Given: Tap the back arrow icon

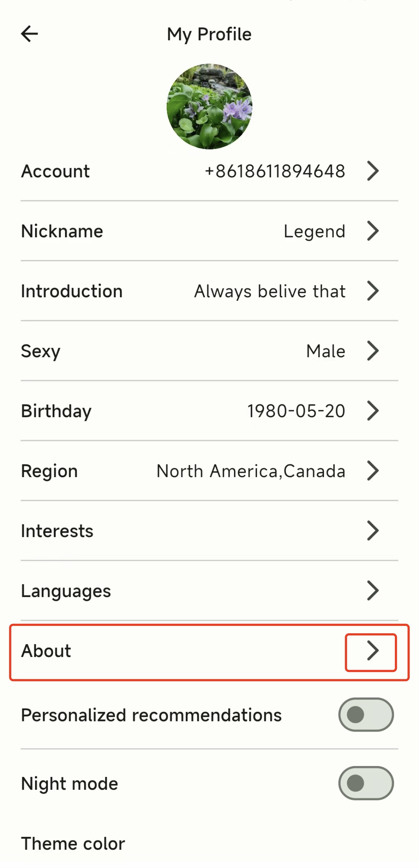Looking at the screenshot, I should 30,34.
